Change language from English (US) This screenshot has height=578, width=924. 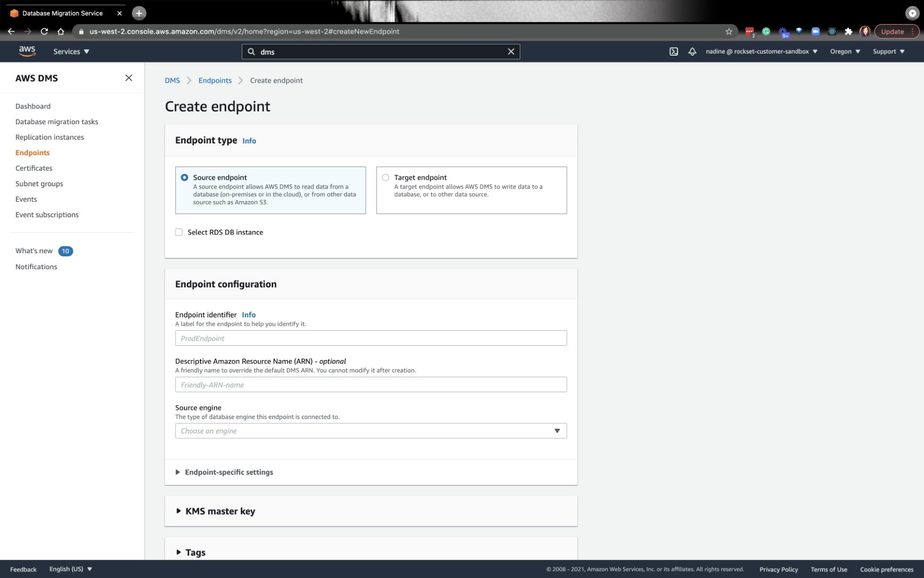[x=71, y=569]
